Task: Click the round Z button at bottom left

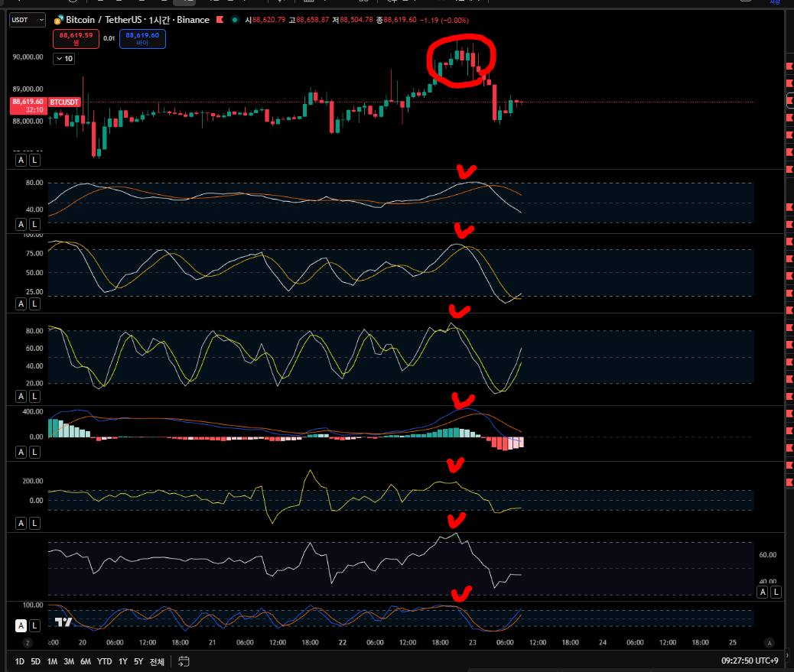Action: click(28, 643)
